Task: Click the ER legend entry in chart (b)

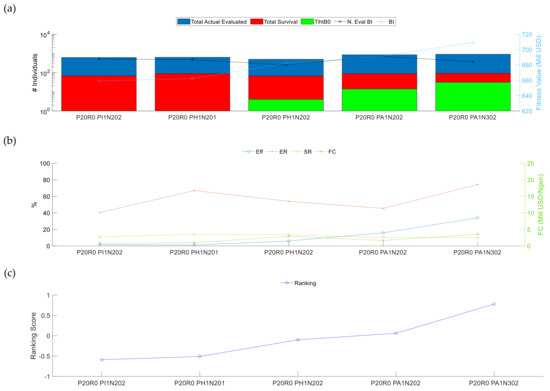Action: [277, 151]
